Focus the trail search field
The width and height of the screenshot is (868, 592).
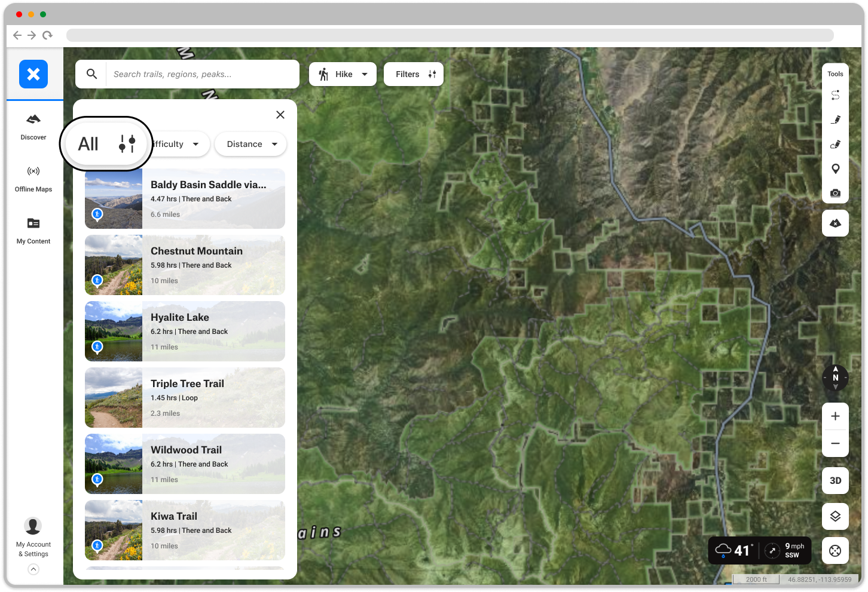[202, 74]
